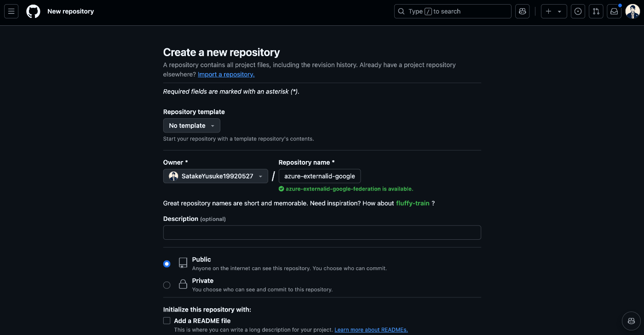The width and height of the screenshot is (644, 335).
Task: Open the hamburger navigation menu
Action: click(x=11, y=12)
